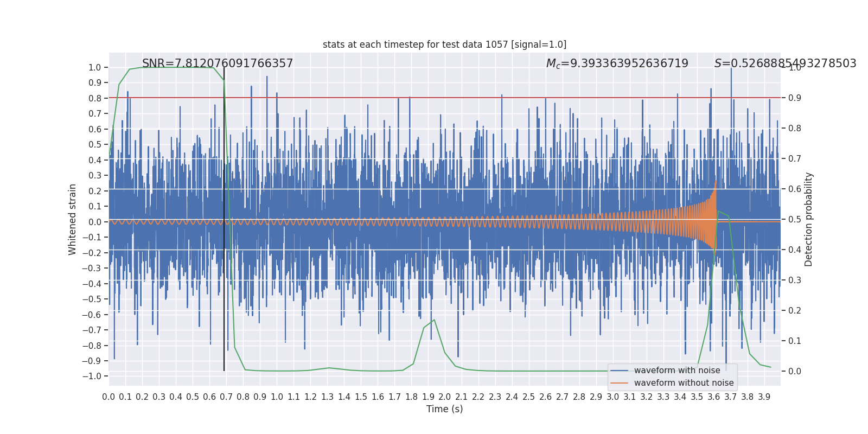The height and width of the screenshot is (434, 868).
Task: Click the 'Time (s)' x-axis label
Action: [444, 409]
